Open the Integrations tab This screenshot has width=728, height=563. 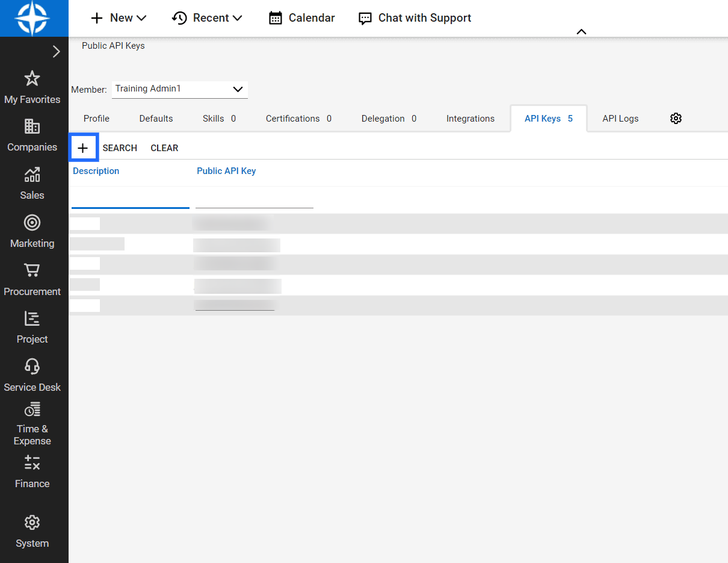pyautogui.click(x=470, y=119)
